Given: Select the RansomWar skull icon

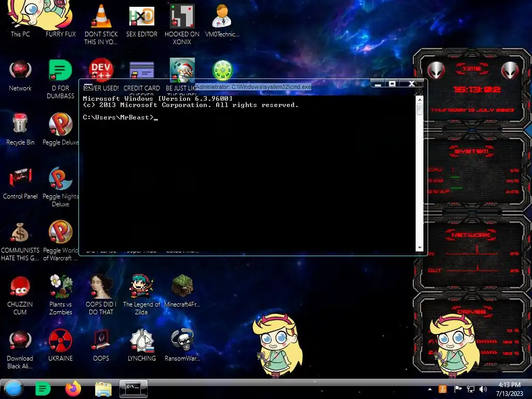Looking at the screenshot, I should (182, 345).
